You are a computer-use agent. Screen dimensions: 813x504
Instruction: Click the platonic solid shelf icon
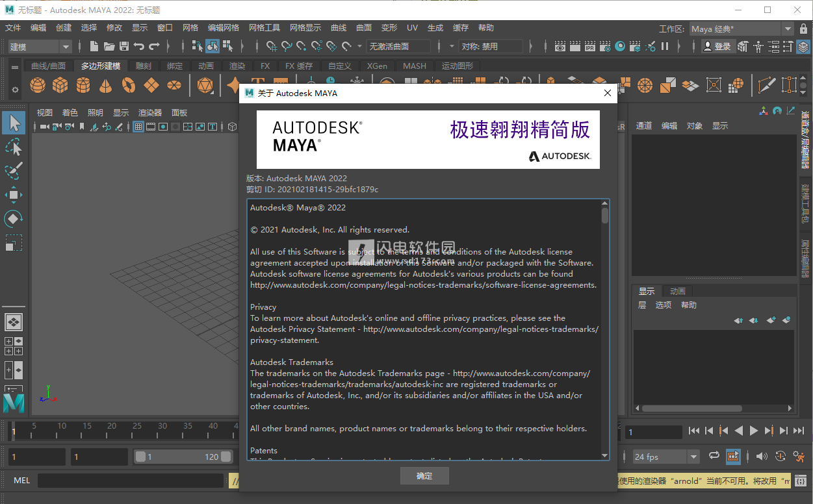click(x=205, y=85)
